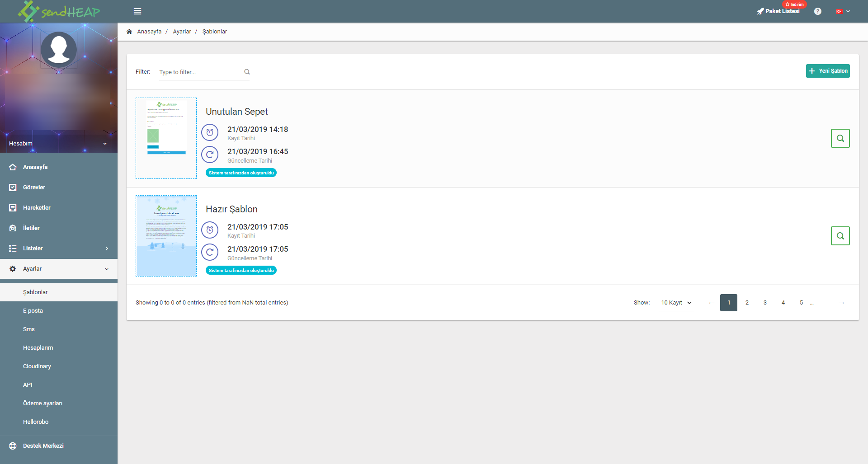Click the sendHEAP logo
Viewport: 868px width, 464px height.
coord(59,11)
